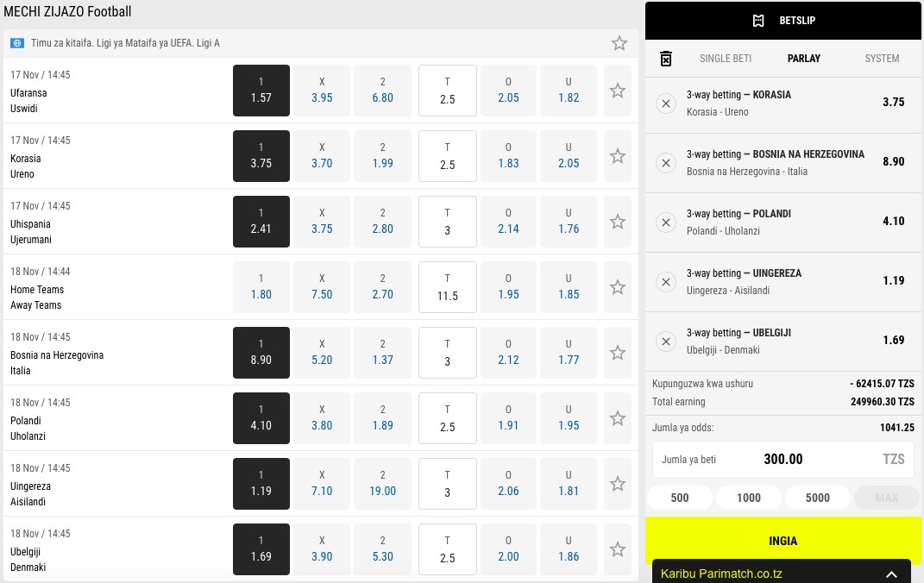The image size is (924, 583).
Task: Switch to the Single Beti tab
Action: coord(725,59)
